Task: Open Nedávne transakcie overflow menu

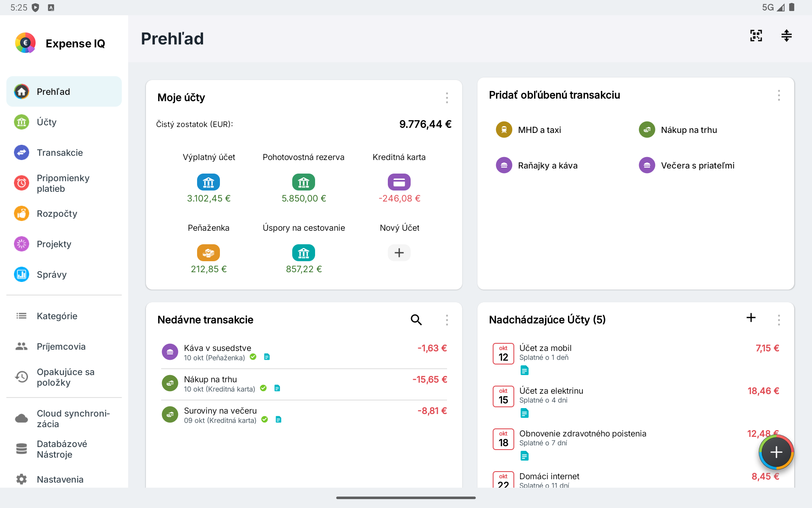Action: pos(447,320)
